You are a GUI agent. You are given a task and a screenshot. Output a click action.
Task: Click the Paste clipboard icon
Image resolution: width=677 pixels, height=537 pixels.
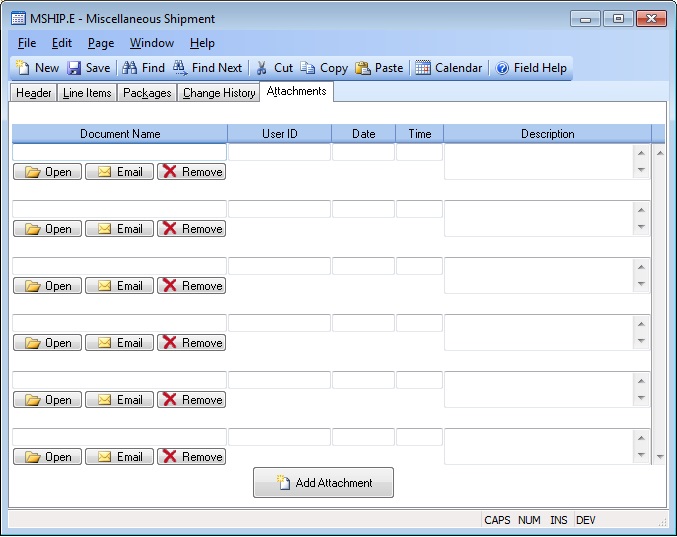coord(363,68)
